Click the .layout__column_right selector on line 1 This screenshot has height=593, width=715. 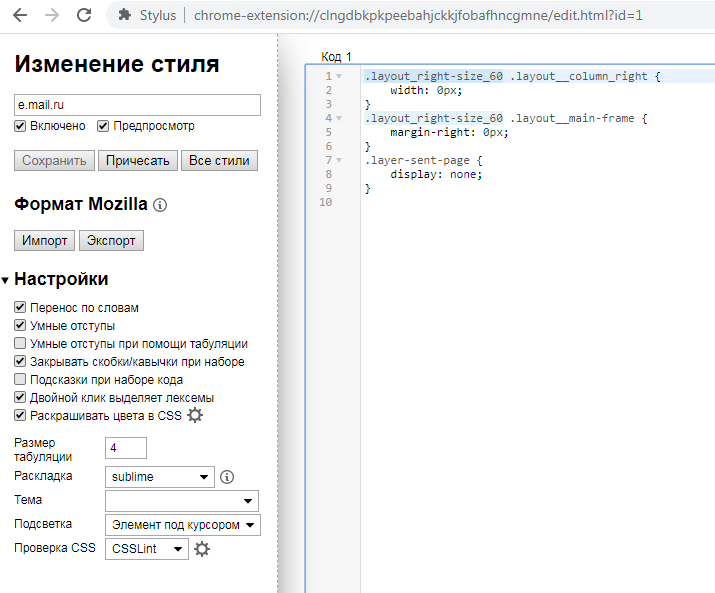(x=579, y=76)
